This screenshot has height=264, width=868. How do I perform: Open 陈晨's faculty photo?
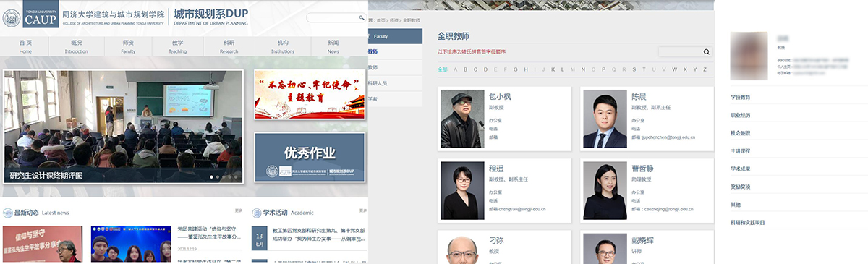point(605,119)
